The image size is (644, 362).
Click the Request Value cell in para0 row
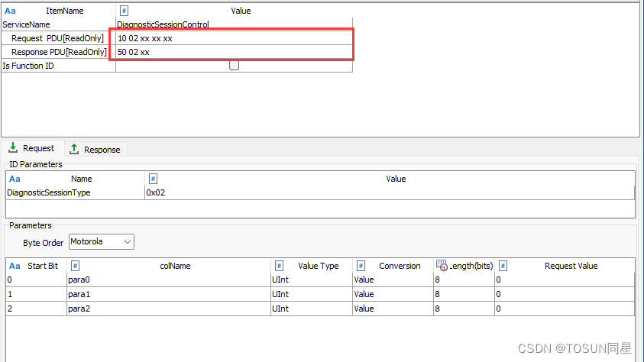[x=565, y=280]
